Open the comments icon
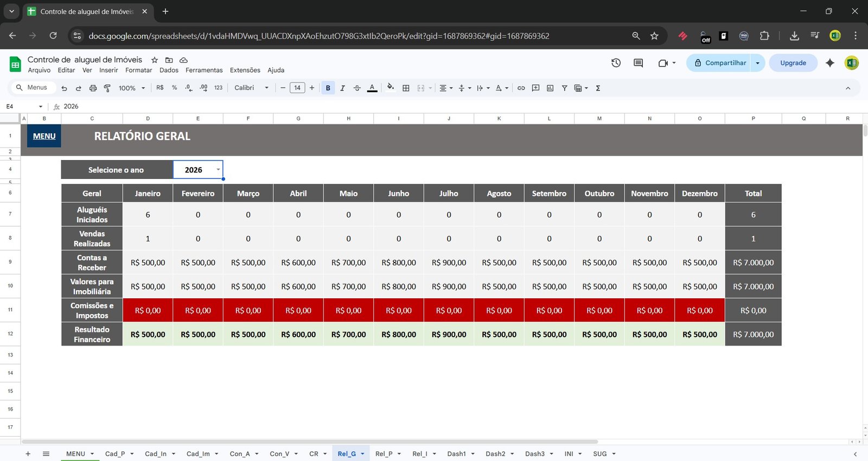 (638, 63)
